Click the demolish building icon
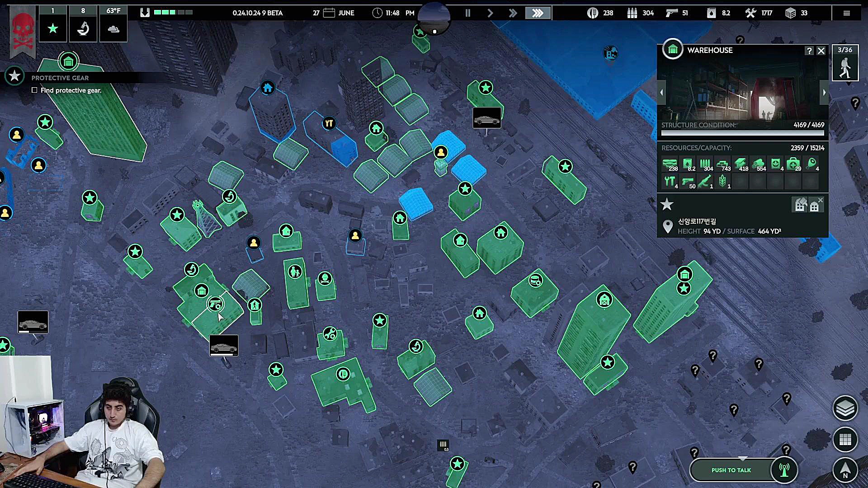 pos(815,205)
